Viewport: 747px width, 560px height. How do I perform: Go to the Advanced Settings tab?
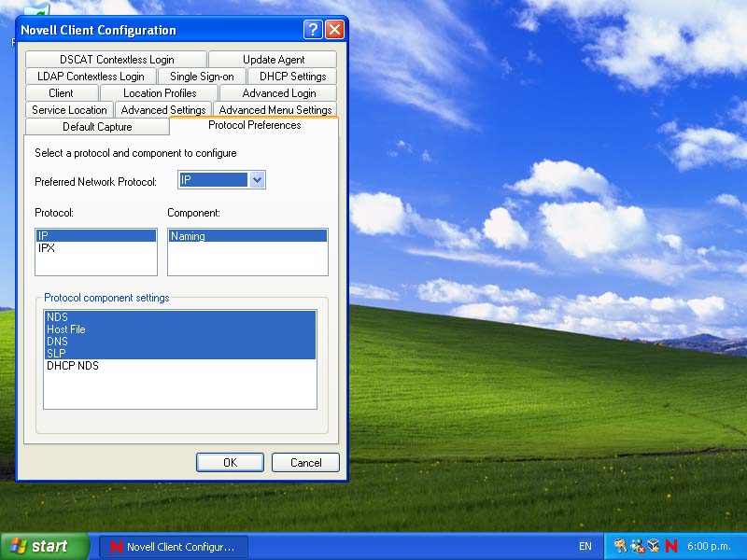pyautogui.click(x=163, y=109)
